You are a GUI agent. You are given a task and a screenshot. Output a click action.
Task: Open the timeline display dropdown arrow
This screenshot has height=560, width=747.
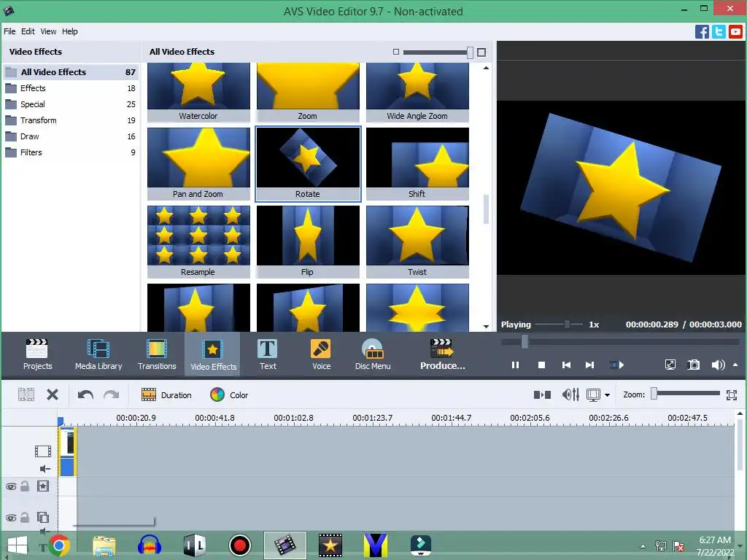coord(607,394)
